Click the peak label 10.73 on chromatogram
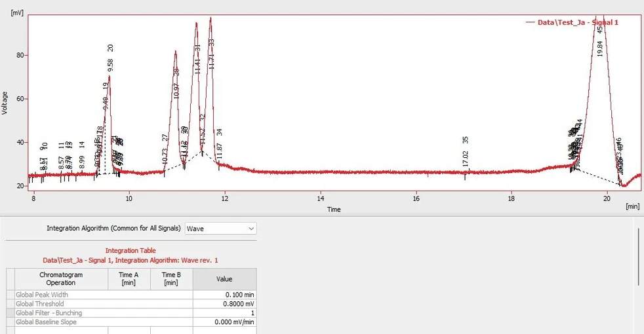The image size is (644, 334). point(165,157)
